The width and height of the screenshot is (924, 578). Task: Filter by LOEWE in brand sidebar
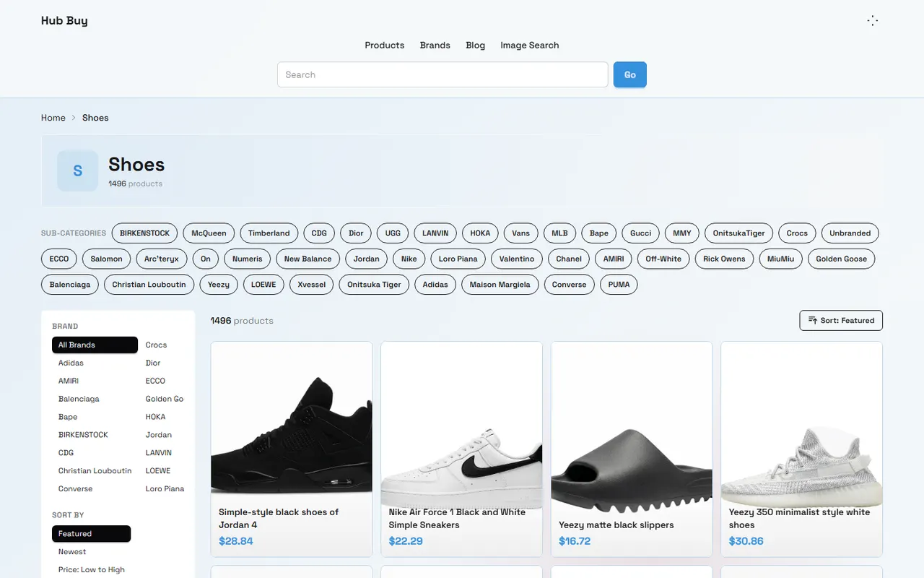[x=157, y=471]
